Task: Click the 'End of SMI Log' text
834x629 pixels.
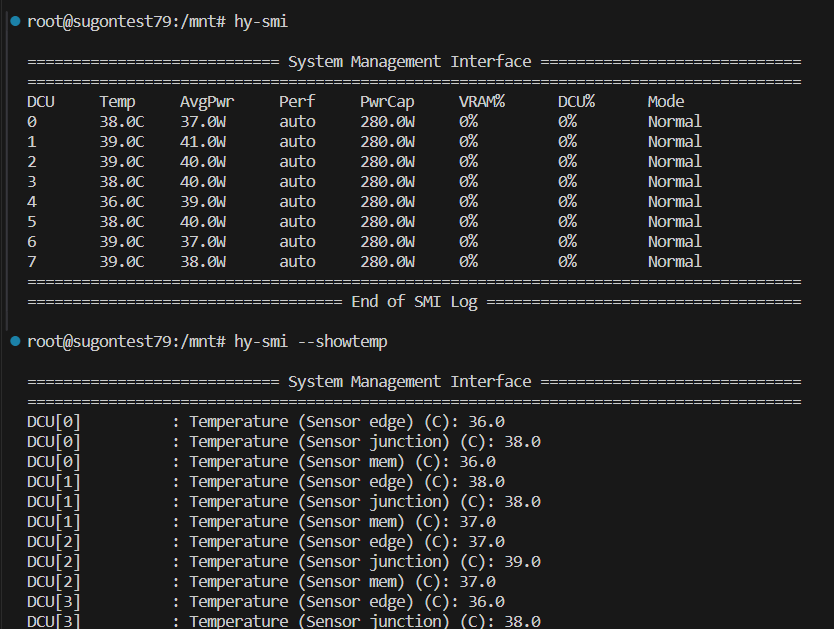Action: (x=414, y=301)
